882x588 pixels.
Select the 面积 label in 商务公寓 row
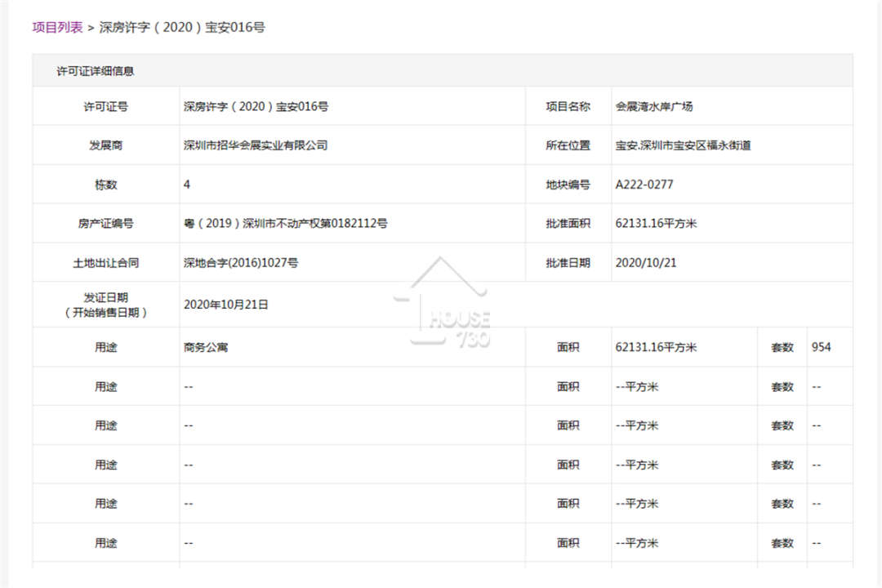pos(568,347)
